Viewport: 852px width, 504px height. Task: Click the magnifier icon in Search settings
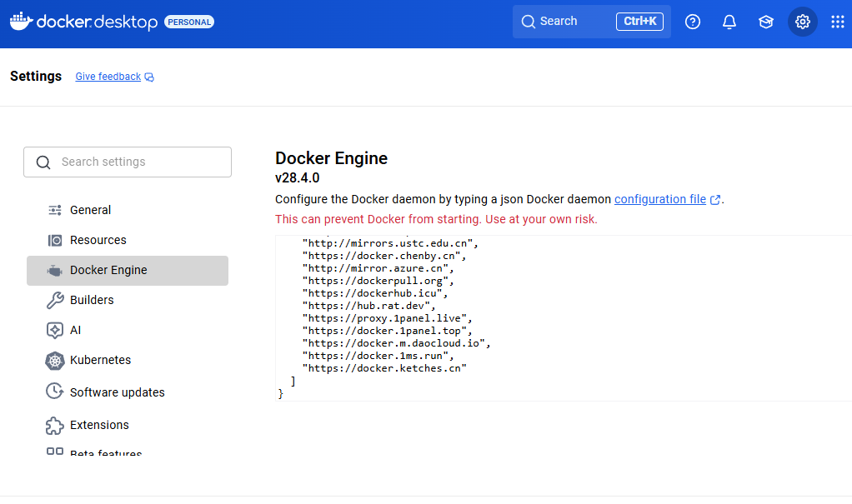pos(43,162)
